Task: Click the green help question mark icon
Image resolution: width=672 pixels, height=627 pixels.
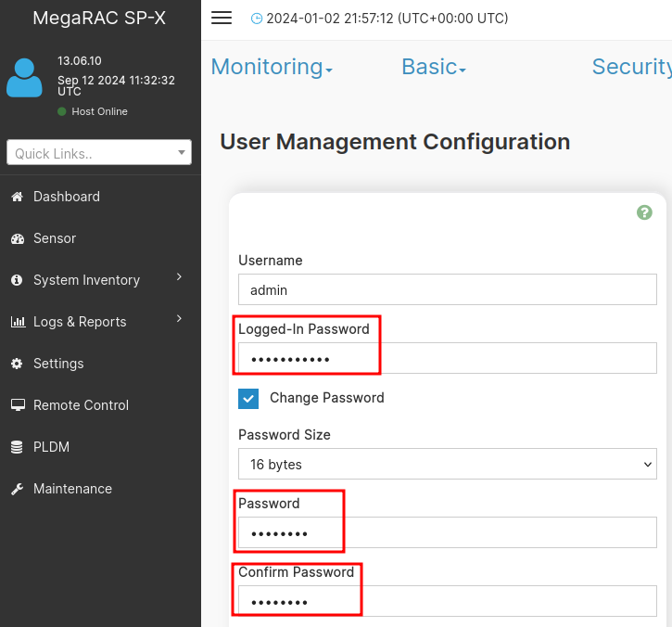Action: (644, 212)
